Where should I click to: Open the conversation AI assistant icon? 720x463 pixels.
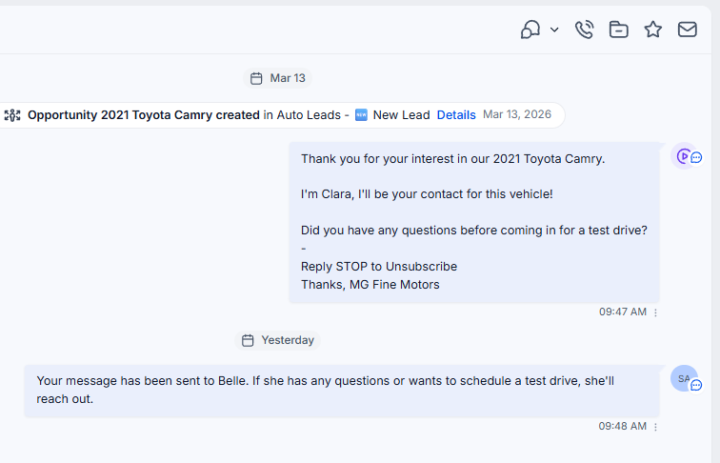pos(530,30)
